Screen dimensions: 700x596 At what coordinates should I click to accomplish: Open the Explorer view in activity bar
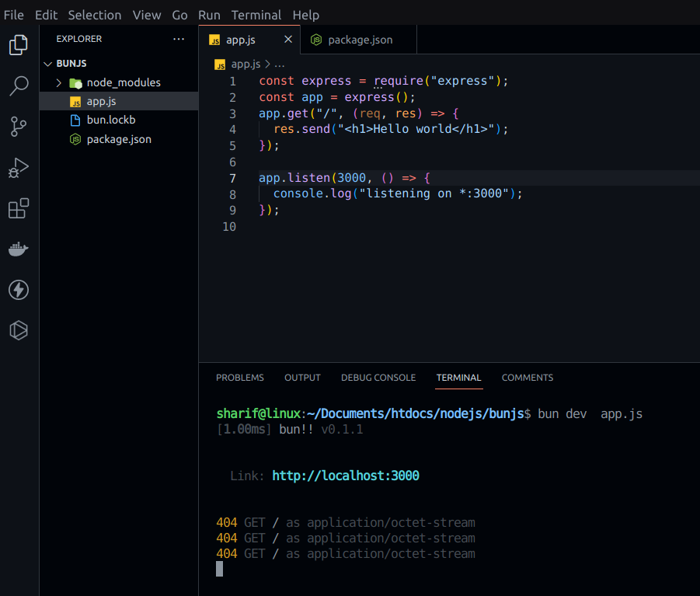(x=19, y=44)
